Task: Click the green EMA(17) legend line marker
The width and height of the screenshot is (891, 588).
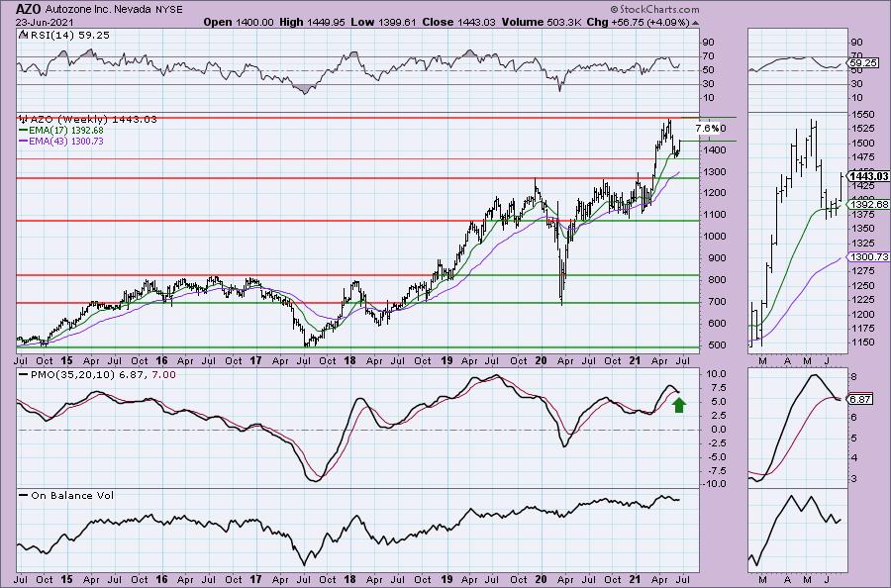Action: click(24, 130)
